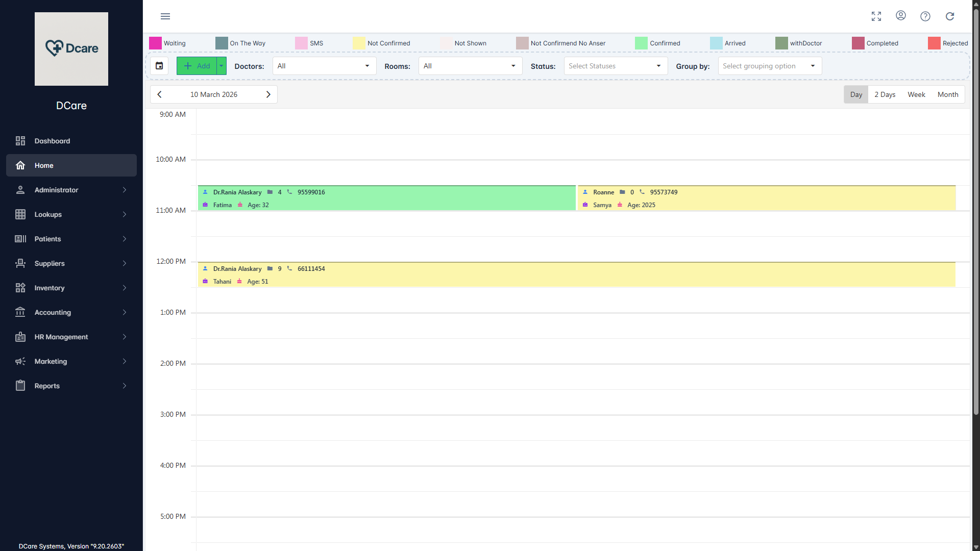Click the fullscreen expand icon

click(876, 16)
